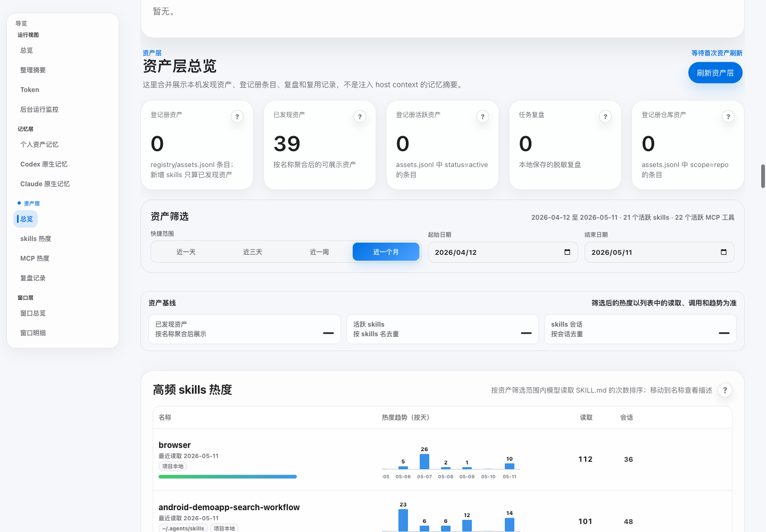Open calendar picker in 结束日期 field
766x532 pixels.
724,252
